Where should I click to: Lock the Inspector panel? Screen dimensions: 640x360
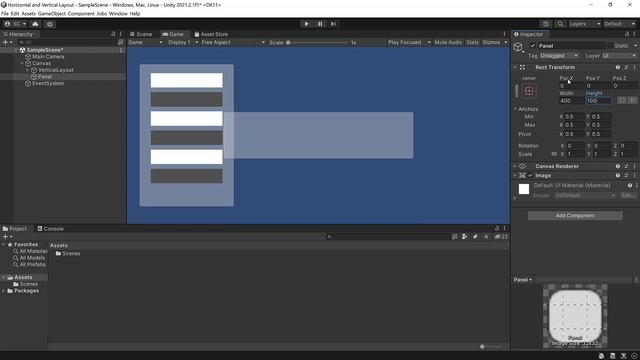click(627, 34)
